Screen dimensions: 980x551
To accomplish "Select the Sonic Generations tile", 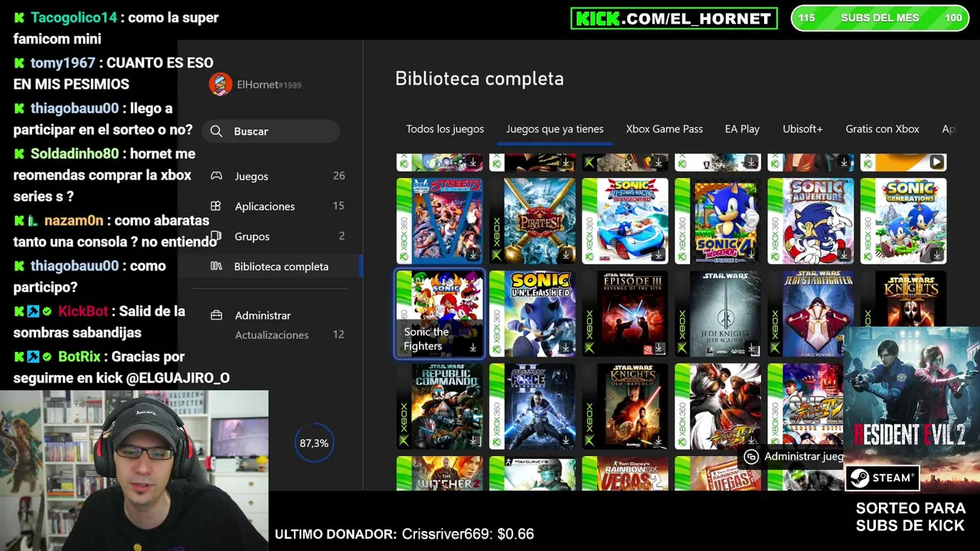I will [x=903, y=221].
